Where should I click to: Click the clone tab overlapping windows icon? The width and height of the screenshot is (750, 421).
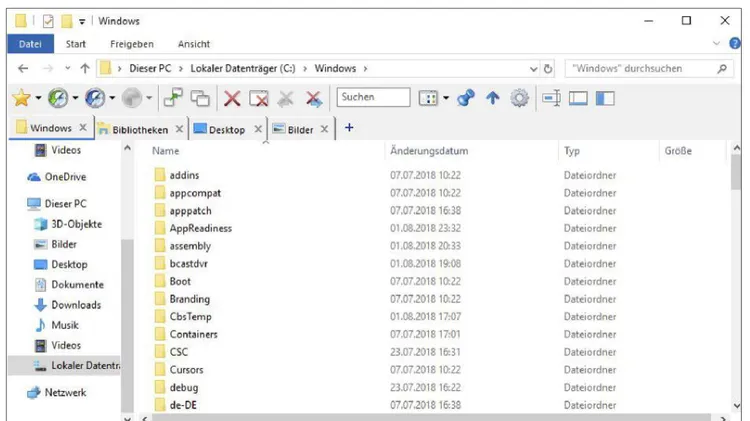200,98
